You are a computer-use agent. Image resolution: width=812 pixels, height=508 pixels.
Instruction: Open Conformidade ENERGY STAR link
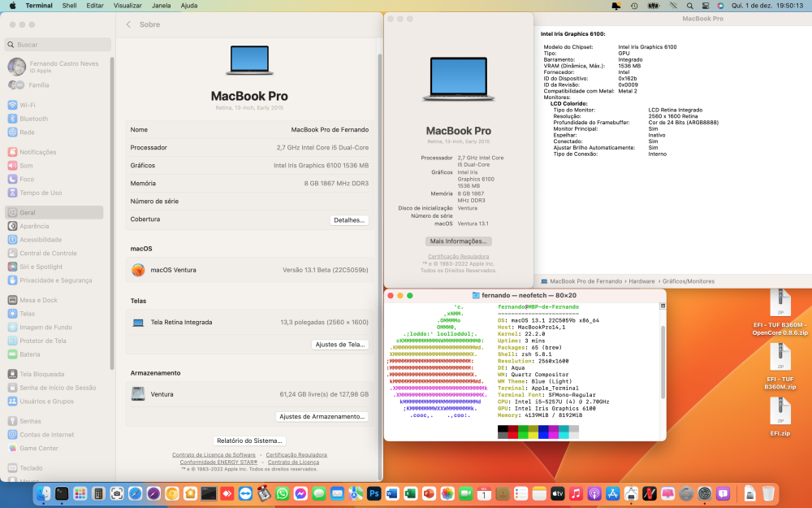point(218,462)
